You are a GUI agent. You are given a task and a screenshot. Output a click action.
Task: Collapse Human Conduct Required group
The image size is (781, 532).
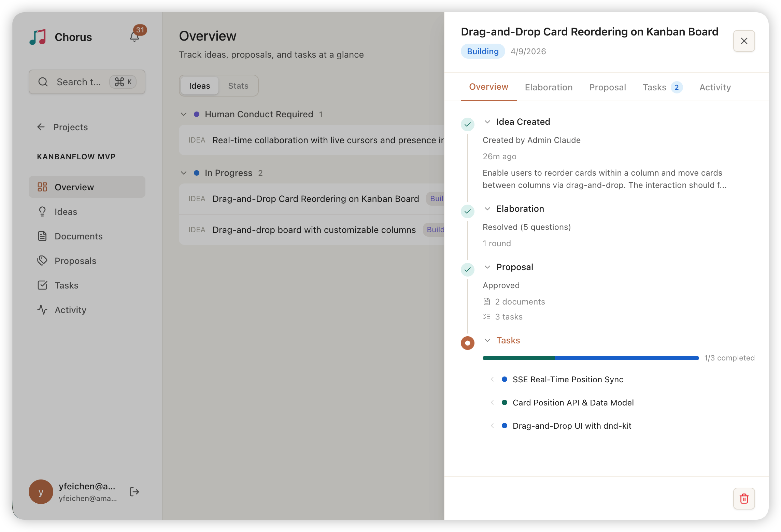[x=184, y=114]
